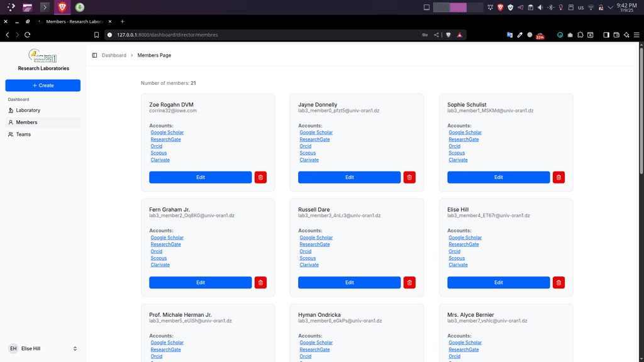Delete Russell Dare via the trash icon

(409, 283)
